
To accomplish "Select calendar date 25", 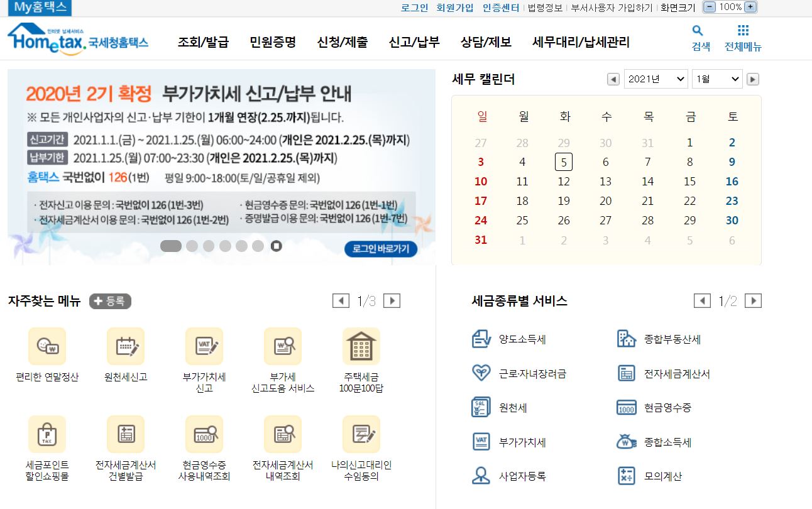I will (x=522, y=221).
